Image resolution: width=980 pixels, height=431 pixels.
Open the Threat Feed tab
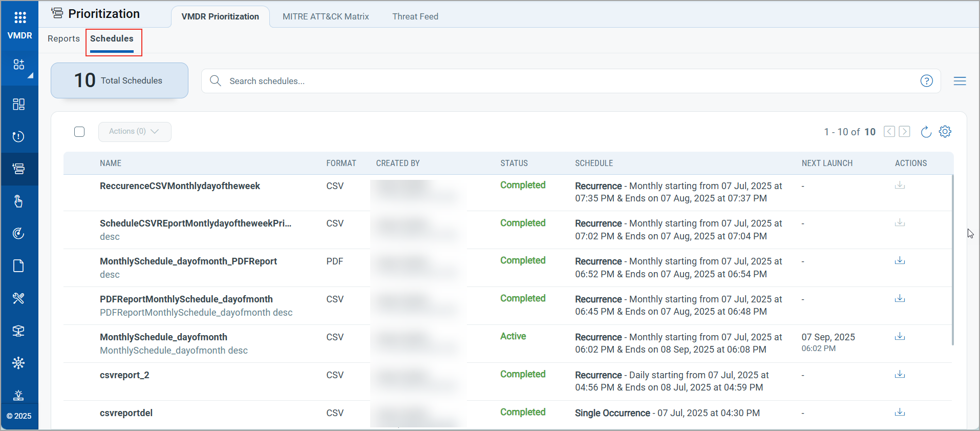(415, 16)
